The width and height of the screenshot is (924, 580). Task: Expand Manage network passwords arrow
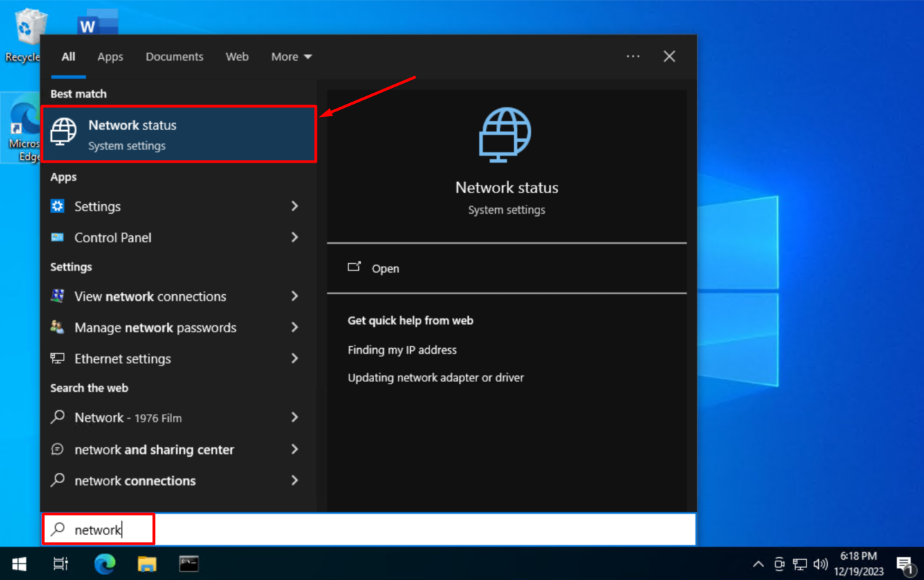[x=295, y=327]
